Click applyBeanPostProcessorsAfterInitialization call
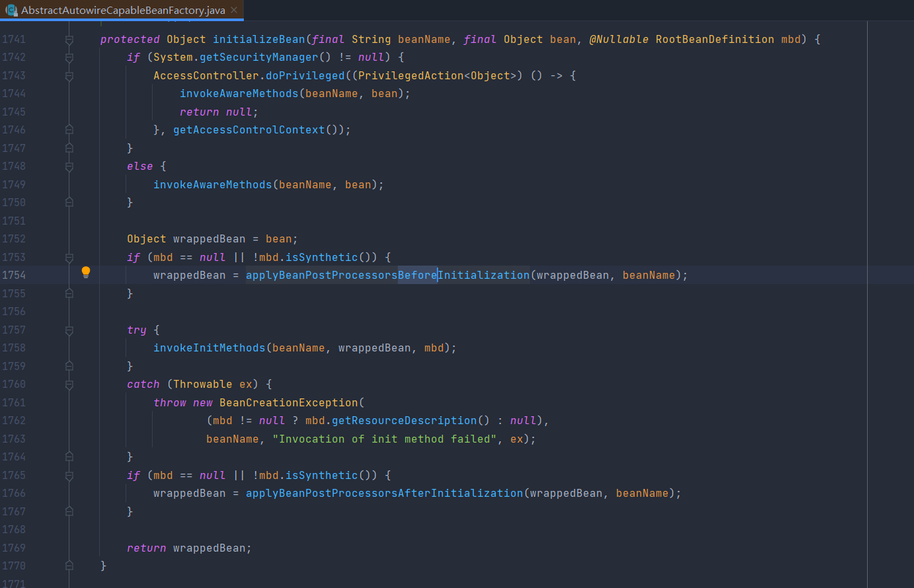Screen dimensions: 914x588 pyautogui.click(x=385, y=494)
